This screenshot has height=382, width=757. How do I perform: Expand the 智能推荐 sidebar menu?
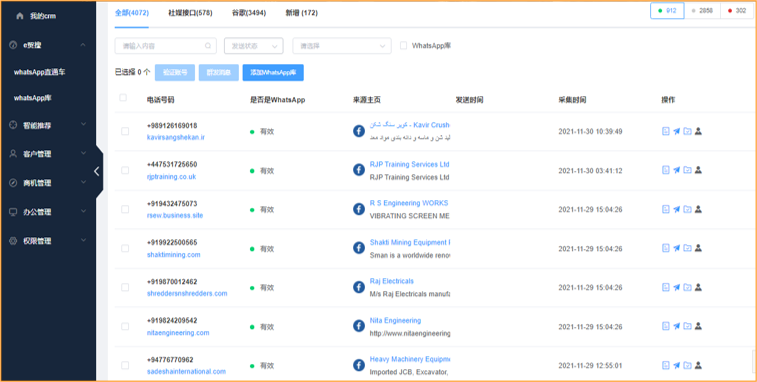(x=83, y=125)
